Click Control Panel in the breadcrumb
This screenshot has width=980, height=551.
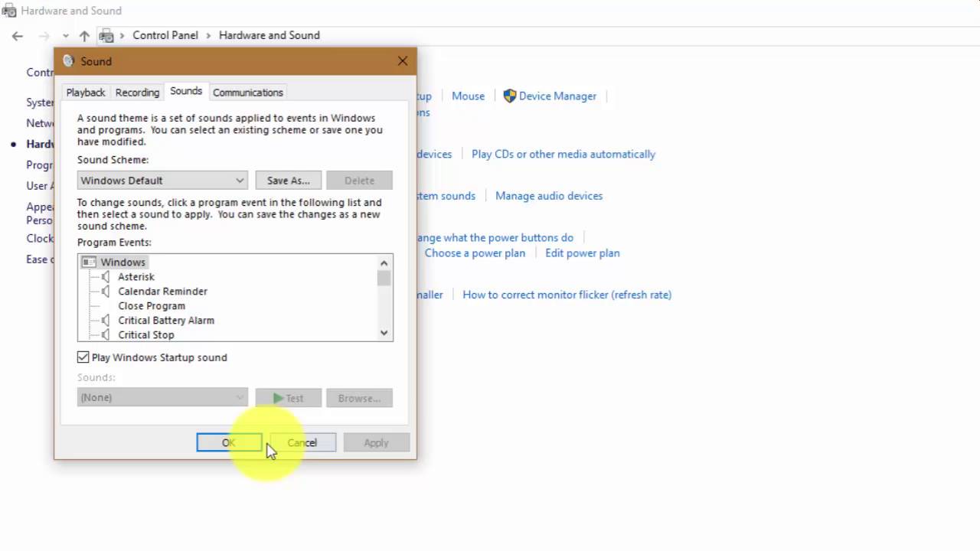[x=165, y=35]
